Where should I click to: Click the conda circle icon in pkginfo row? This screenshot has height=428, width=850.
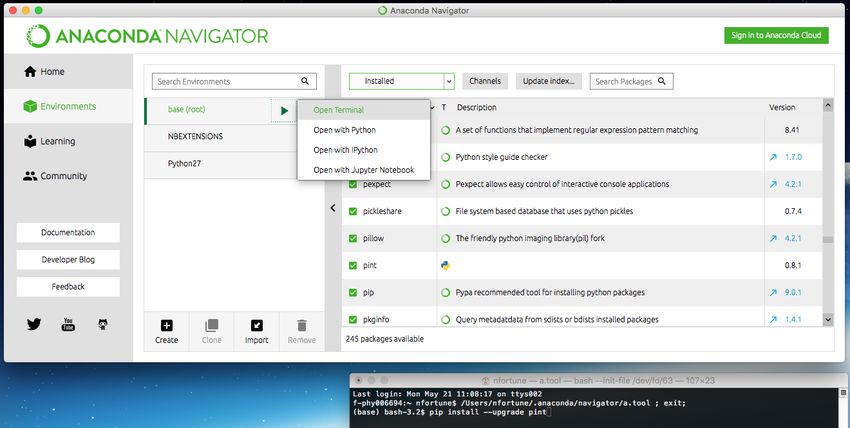point(446,320)
